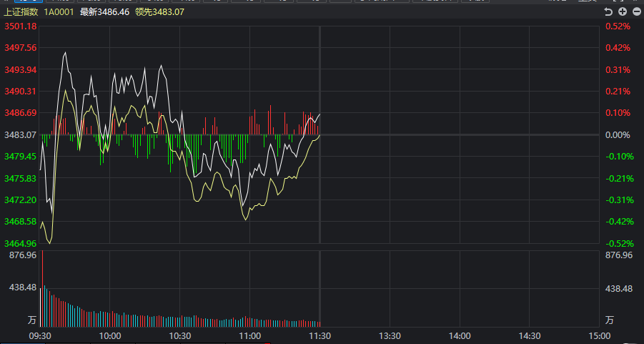Viewport: 644px width, 344px height.
Task: Select the 15:00 closing time label
Action: point(599,335)
